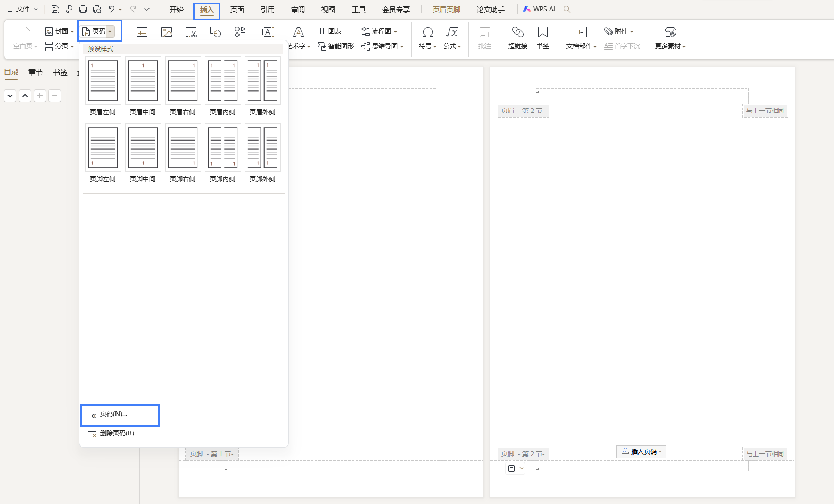The image size is (834, 504).
Task: Click the search magnifier icon
Action: coord(567,9)
